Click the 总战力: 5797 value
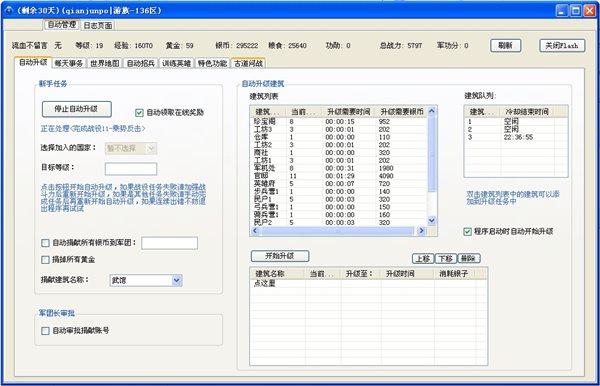 pyautogui.click(x=401, y=46)
